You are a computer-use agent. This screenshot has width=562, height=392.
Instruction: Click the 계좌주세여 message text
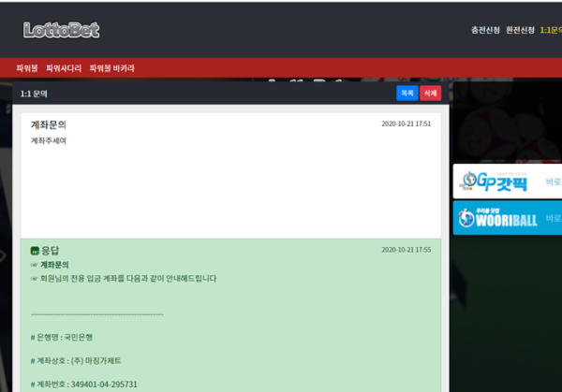(49, 140)
